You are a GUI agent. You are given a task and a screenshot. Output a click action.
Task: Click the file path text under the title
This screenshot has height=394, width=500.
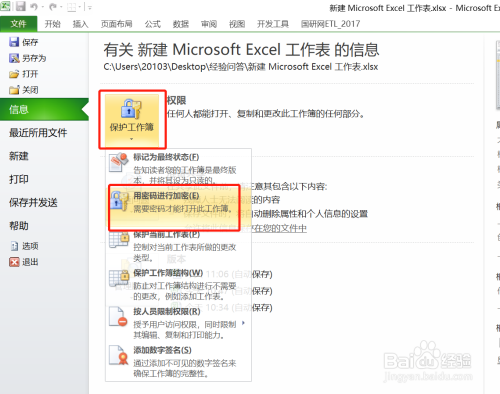(241, 67)
